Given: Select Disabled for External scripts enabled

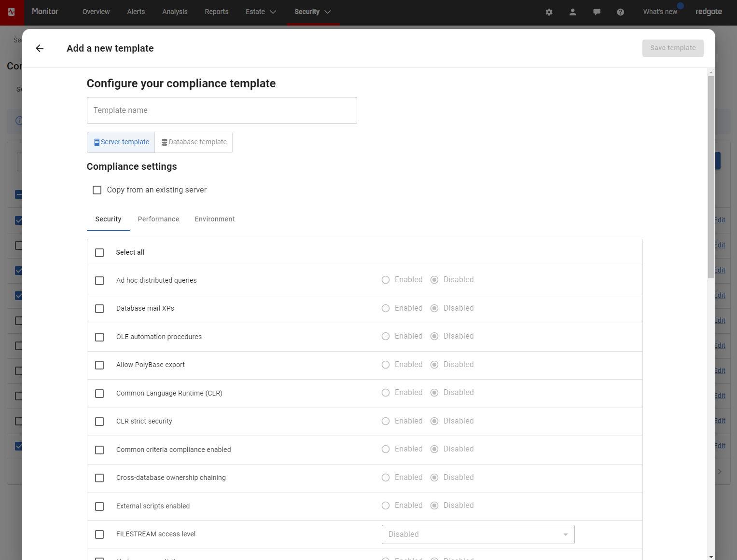Looking at the screenshot, I should 434,505.
